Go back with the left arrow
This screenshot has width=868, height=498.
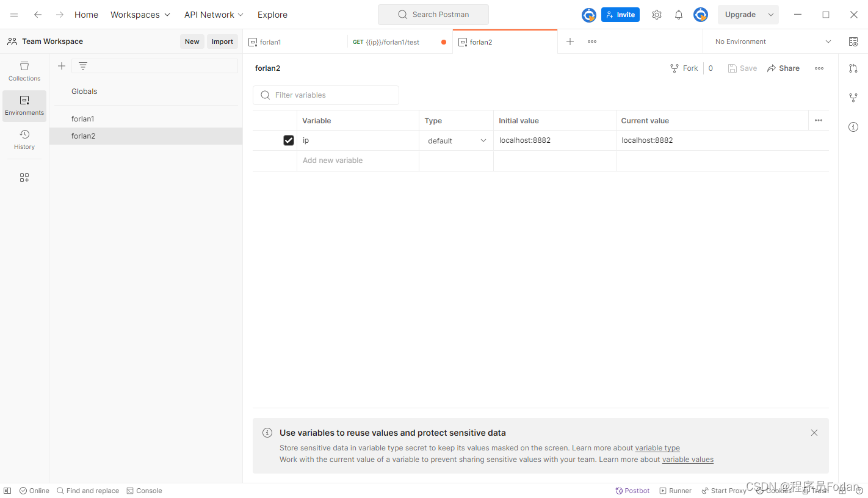pyautogui.click(x=38, y=15)
